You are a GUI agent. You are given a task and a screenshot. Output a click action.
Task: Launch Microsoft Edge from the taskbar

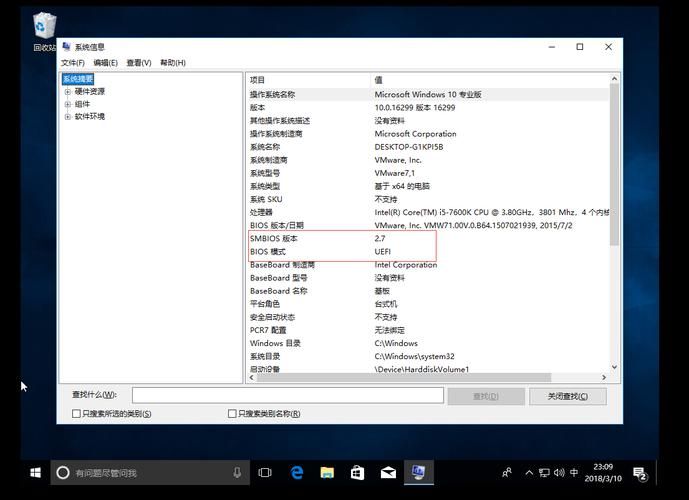click(297, 472)
